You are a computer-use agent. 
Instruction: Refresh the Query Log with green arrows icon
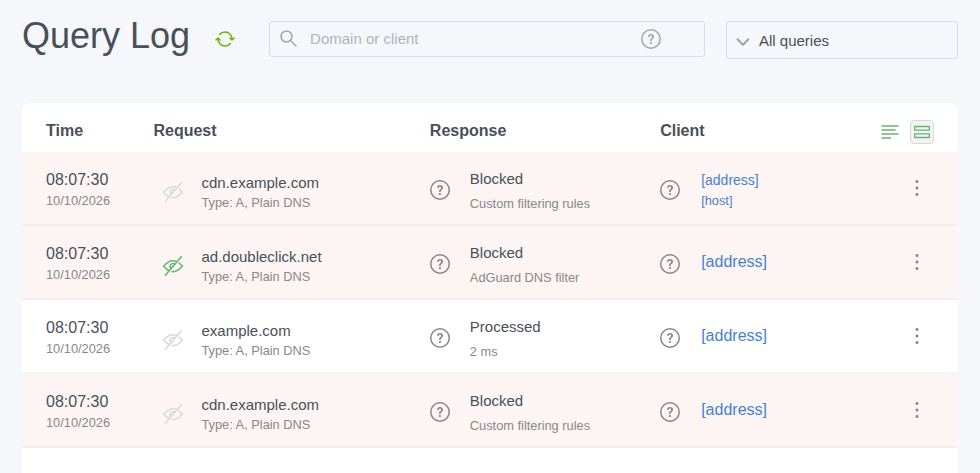coord(225,39)
